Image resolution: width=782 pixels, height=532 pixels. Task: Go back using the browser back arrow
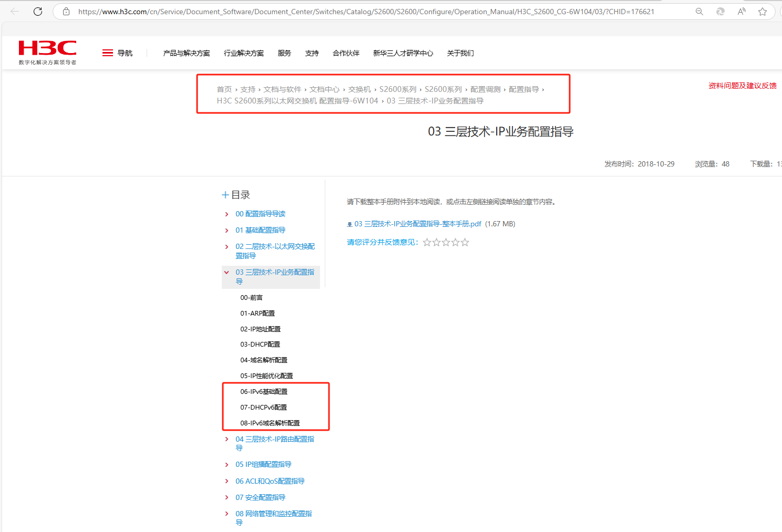tap(15, 12)
